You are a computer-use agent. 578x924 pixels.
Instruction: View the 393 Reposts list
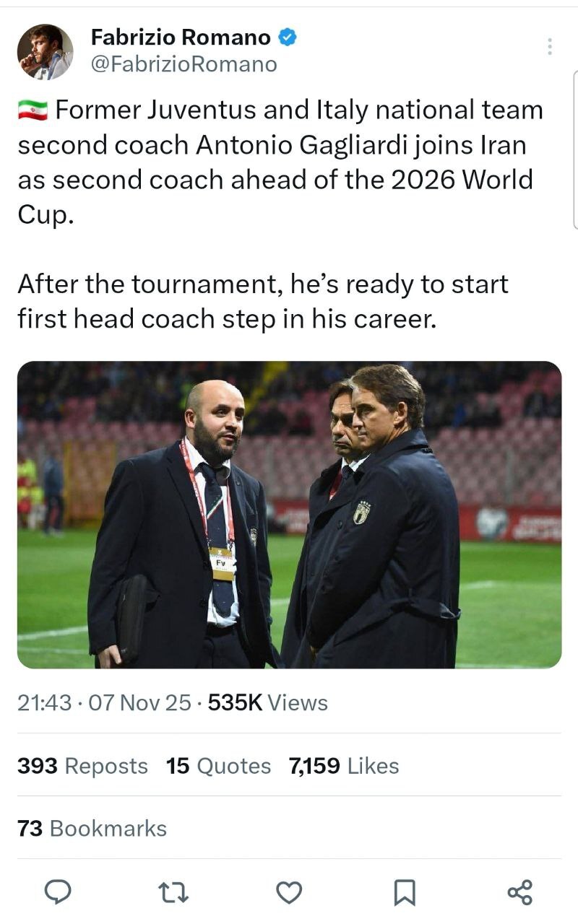(x=82, y=766)
